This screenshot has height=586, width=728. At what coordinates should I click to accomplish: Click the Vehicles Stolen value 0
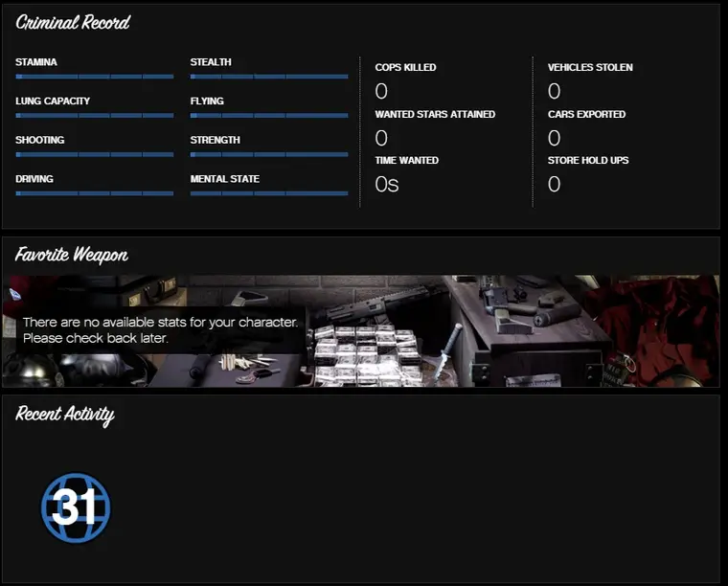(x=554, y=91)
